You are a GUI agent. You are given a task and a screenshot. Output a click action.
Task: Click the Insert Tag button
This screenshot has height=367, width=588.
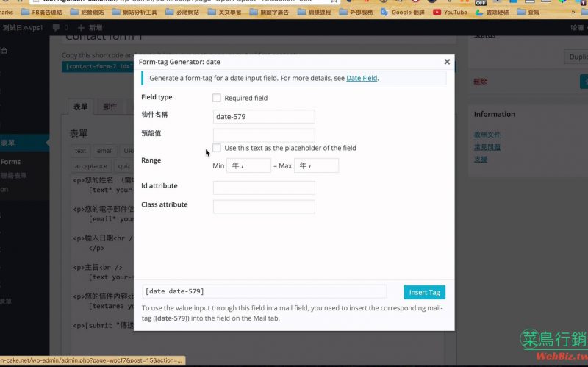pyautogui.click(x=424, y=292)
